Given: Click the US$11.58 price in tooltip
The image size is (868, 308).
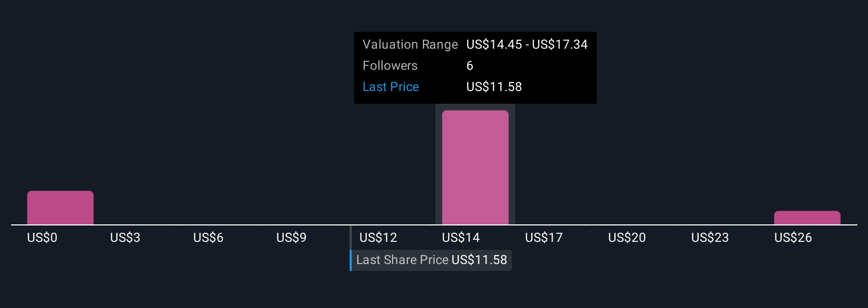Looking at the screenshot, I should (x=494, y=87).
